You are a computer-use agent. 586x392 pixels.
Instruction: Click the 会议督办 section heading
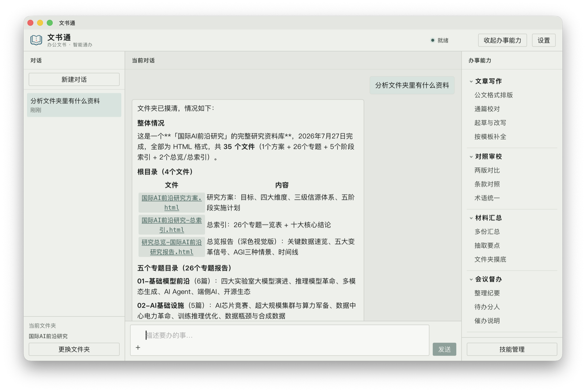(x=488, y=279)
